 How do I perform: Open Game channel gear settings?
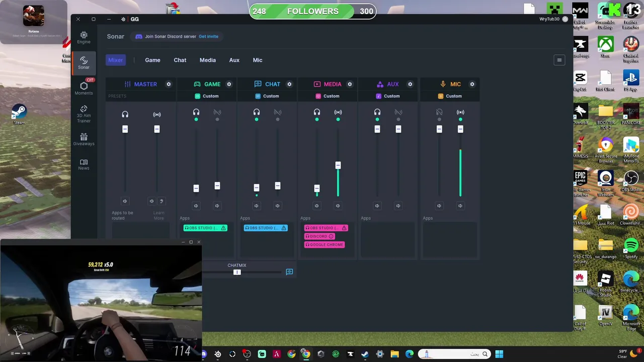tap(229, 84)
